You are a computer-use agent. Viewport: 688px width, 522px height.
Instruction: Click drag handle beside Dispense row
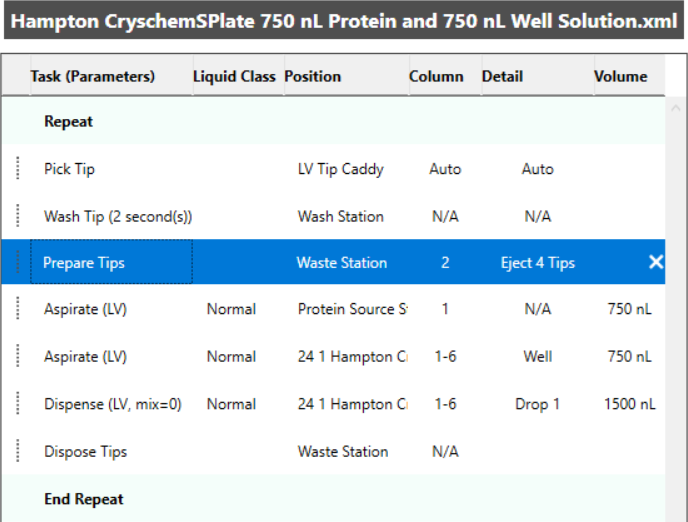point(18,404)
